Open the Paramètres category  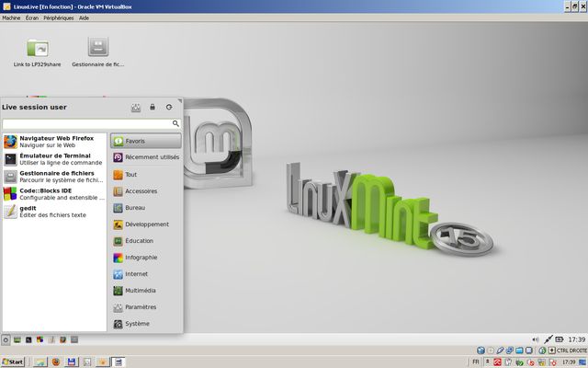pyautogui.click(x=145, y=306)
